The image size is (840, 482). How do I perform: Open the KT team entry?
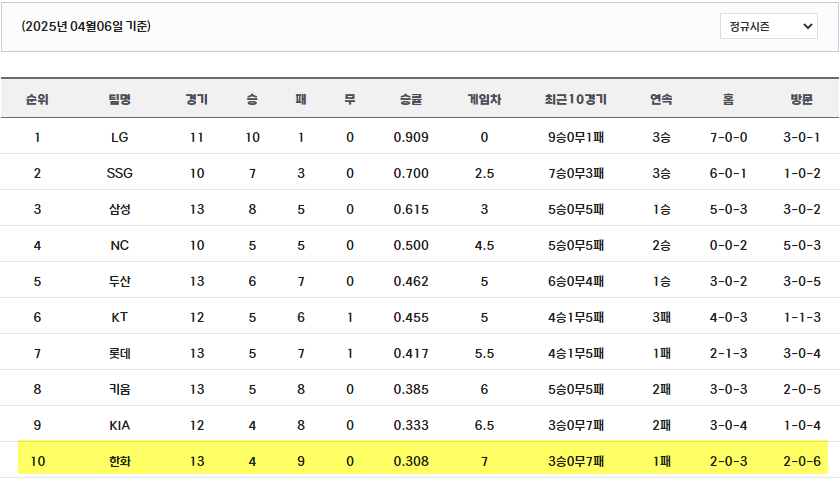click(119, 317)
